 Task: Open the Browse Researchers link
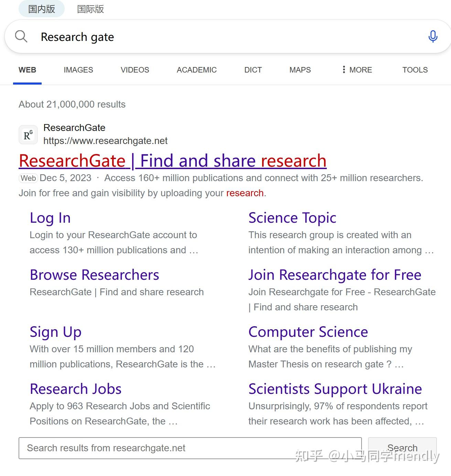94,274
